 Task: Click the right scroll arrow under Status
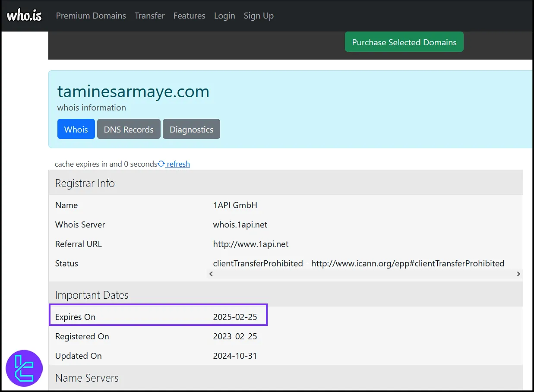518,274
